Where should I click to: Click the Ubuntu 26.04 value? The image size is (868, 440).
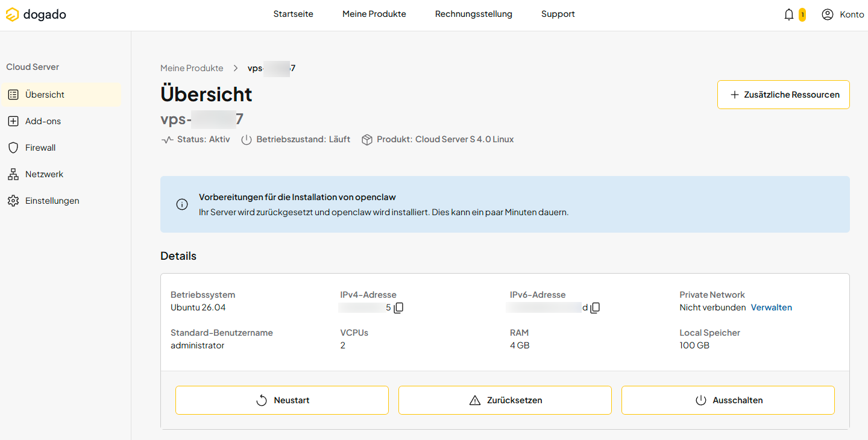tap(198, 307)
